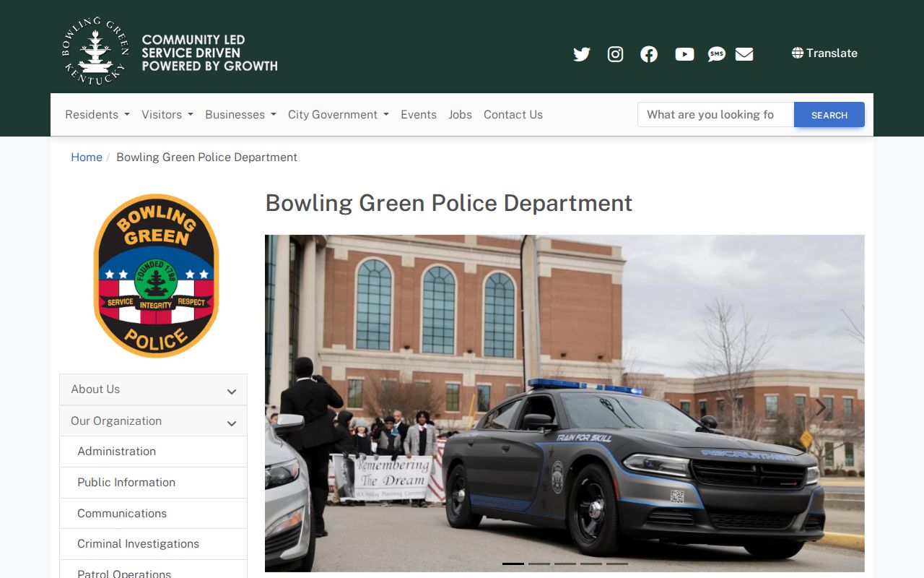Open the City Government dropdown

click(339, 114)
